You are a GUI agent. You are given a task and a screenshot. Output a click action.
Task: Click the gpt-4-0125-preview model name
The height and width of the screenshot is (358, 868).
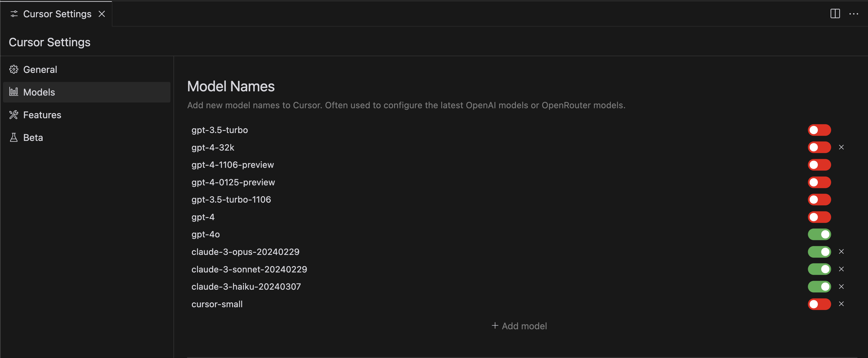[233, 182]
